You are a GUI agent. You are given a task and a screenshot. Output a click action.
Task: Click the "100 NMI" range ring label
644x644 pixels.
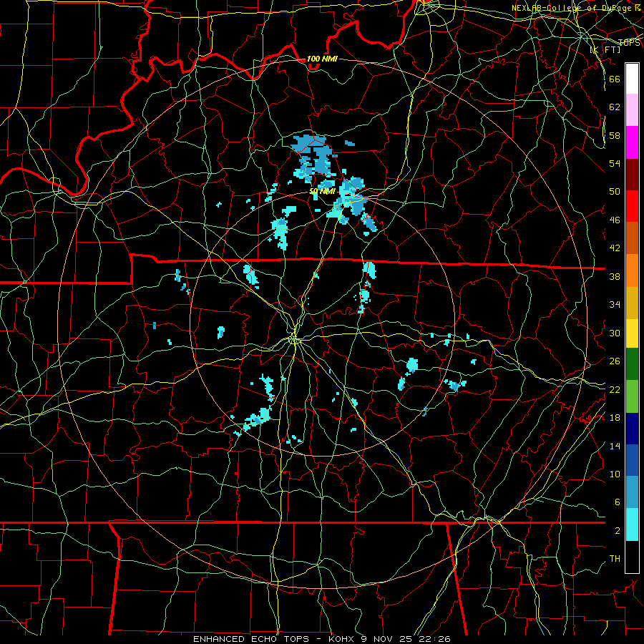pos(322,59)
